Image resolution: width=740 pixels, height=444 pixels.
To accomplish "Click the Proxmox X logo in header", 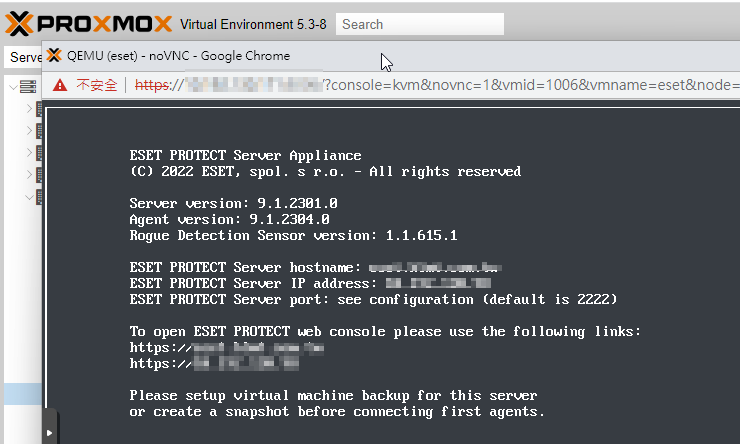I will coord(19,24).
